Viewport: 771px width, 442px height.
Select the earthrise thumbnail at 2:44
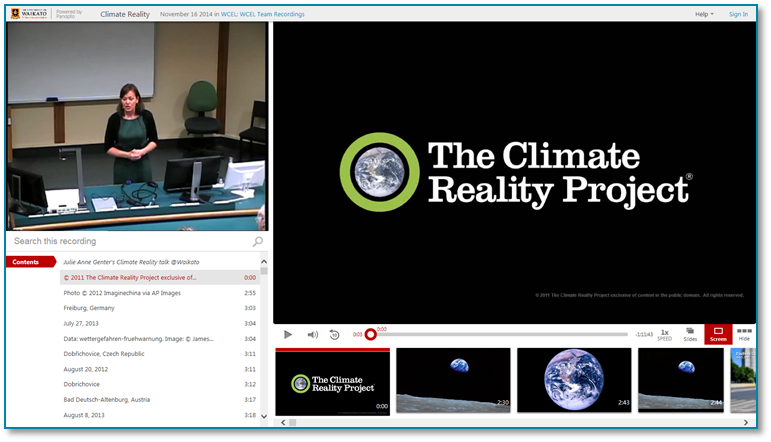coord(681,380)
